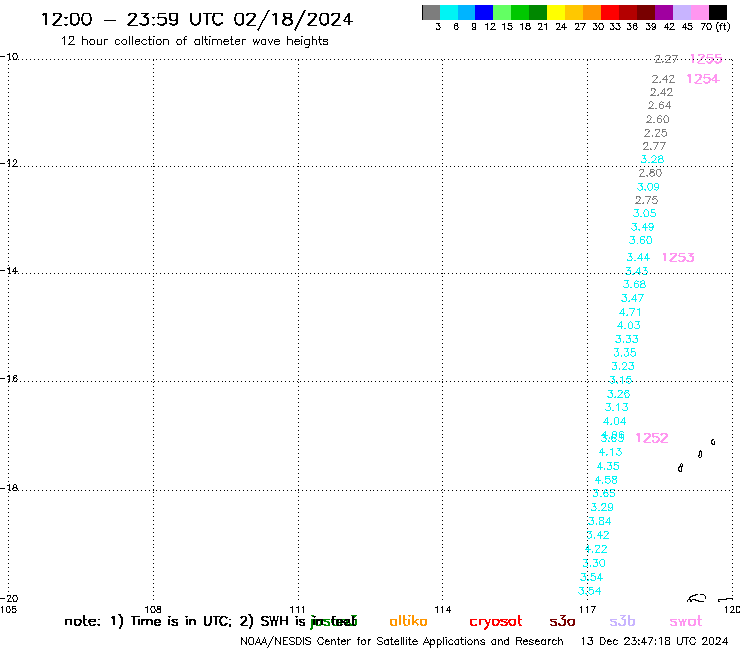
Task: Click the 108 longitude axis label
Action: point(153,609)
